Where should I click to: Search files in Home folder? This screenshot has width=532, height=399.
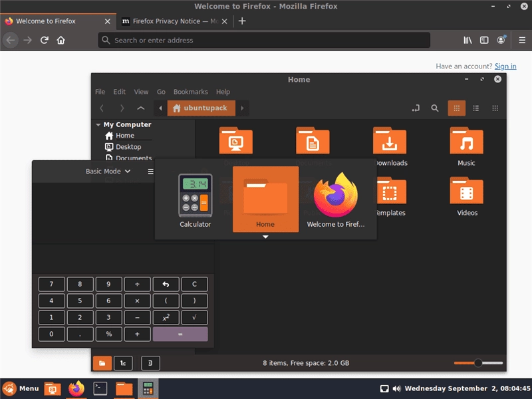click(435, 108)
